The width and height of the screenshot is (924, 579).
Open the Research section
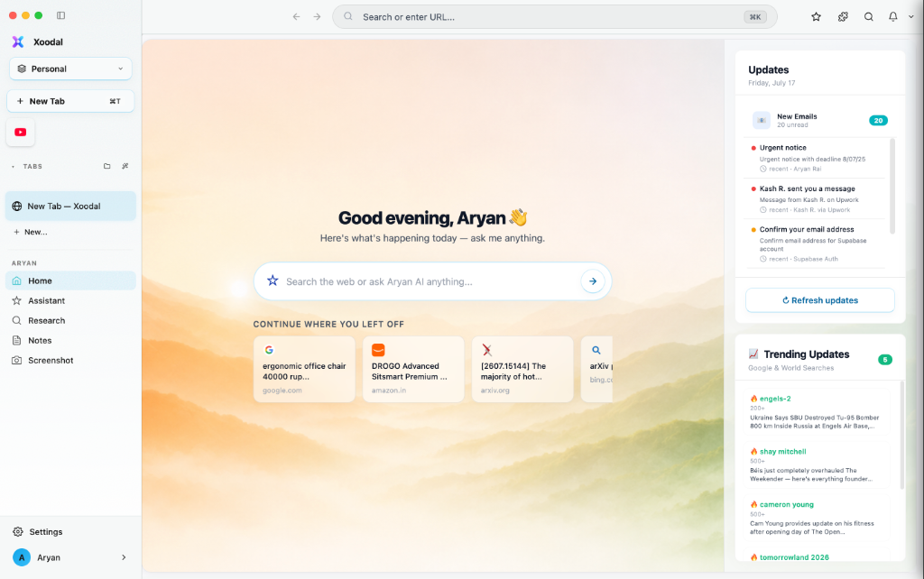pyautogui.click(x=70, y=320)
